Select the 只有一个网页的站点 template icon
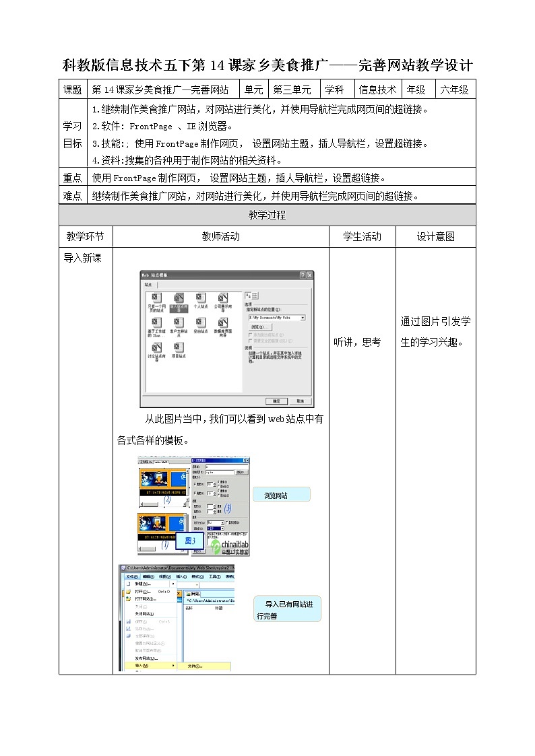 tap(156, 302)
